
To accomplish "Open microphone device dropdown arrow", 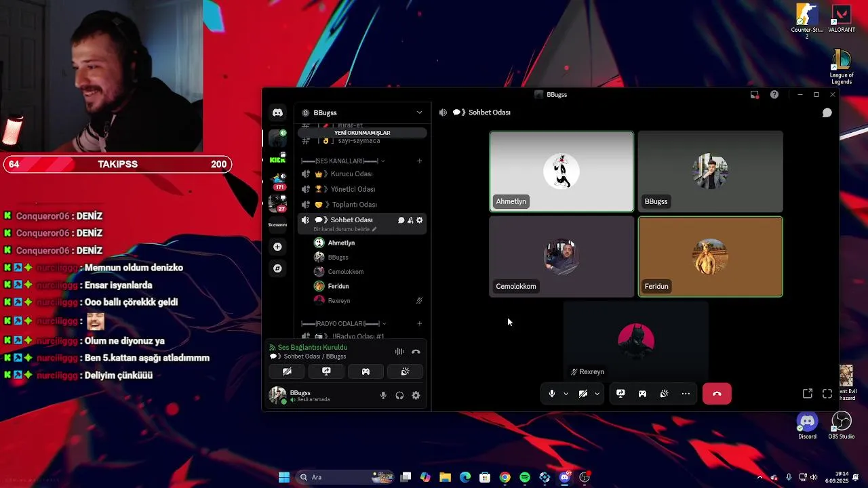I will point(566,394).
